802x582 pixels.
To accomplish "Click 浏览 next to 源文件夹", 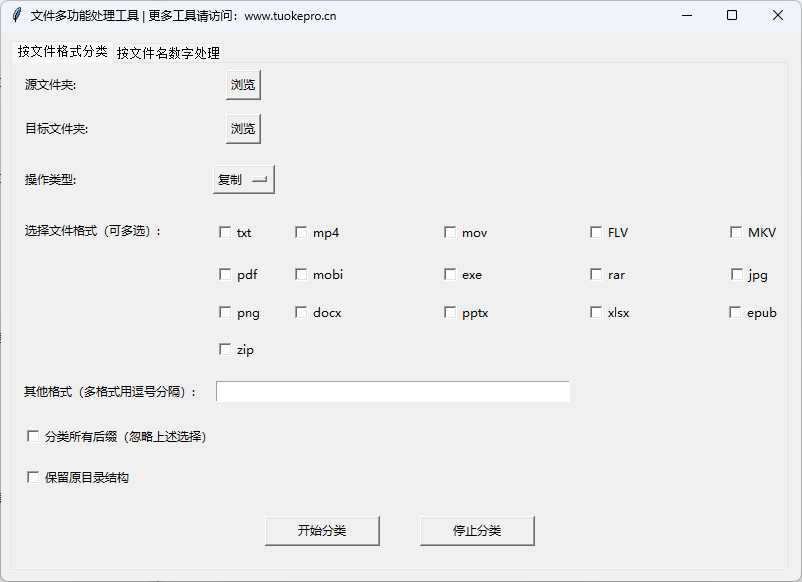I will [x=243, y=85].
